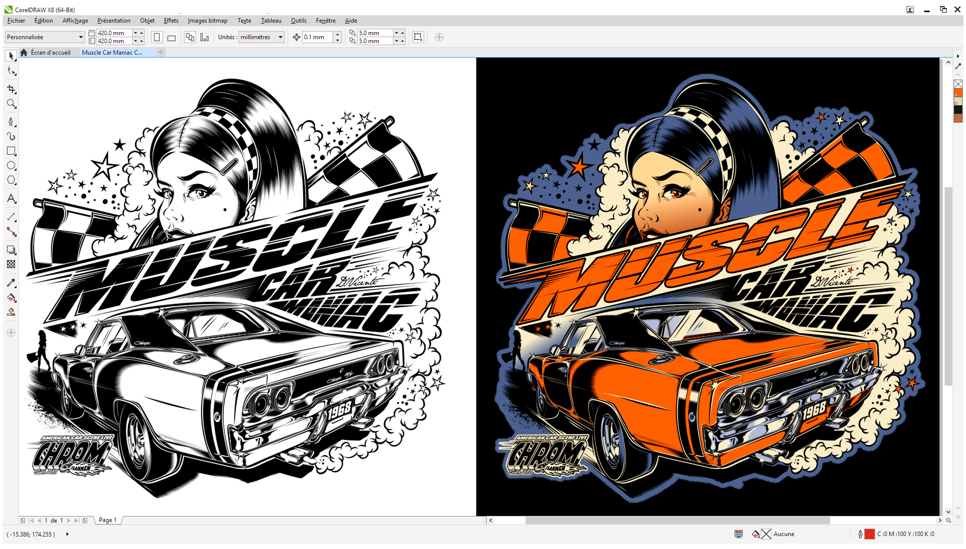Screen dimensions: 966x549
Task: Click the new document plus tab button
Action: pos(161,52)
